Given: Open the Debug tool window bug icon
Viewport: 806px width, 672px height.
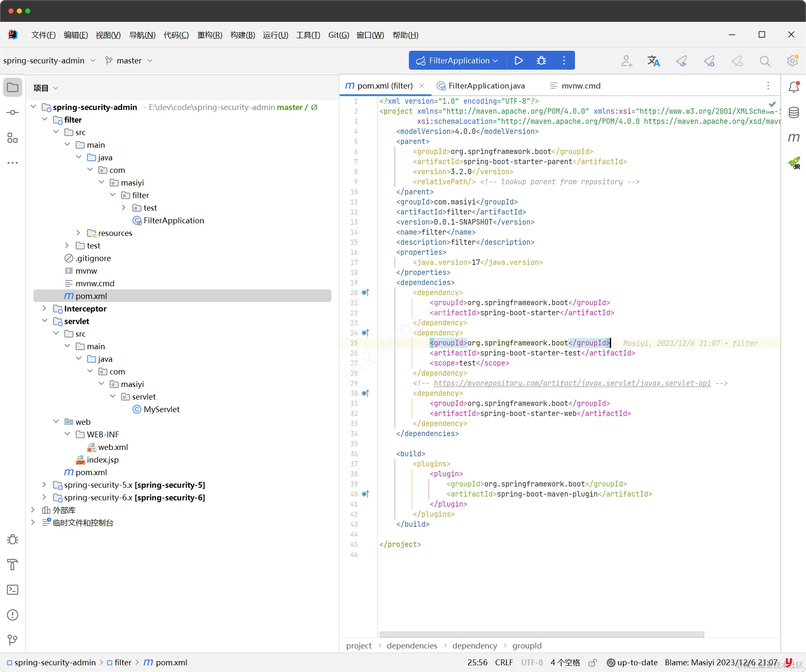Looking at the screenshot, I should [x=13, y=539].
